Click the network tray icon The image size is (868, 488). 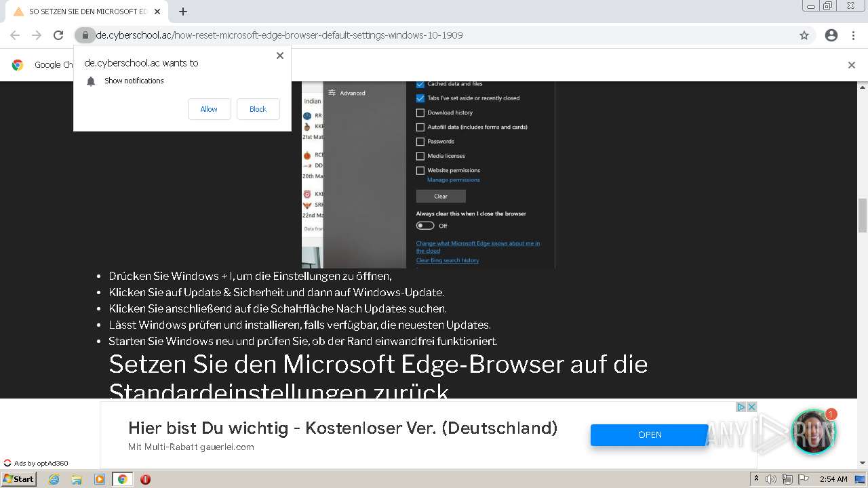click(x=787, y=479)
